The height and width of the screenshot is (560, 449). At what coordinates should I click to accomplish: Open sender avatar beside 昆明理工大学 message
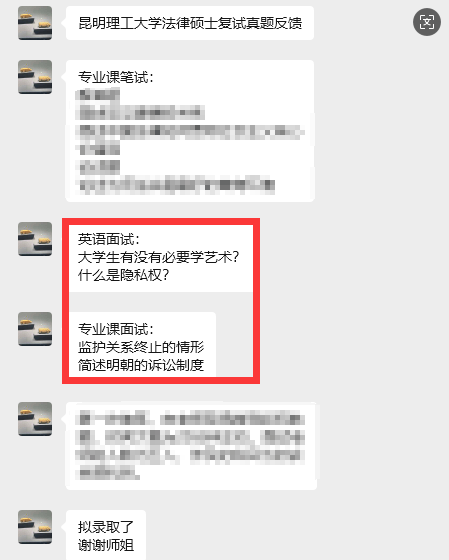tap(35, 23)
